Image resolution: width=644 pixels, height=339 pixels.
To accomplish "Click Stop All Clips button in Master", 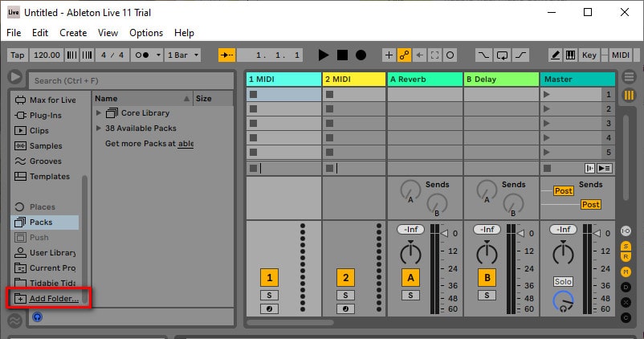I will 547,168.
